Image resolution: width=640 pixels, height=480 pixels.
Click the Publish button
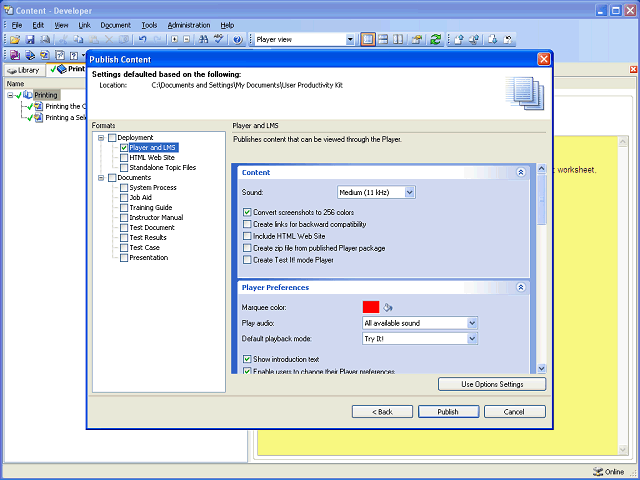click(448, 411)
